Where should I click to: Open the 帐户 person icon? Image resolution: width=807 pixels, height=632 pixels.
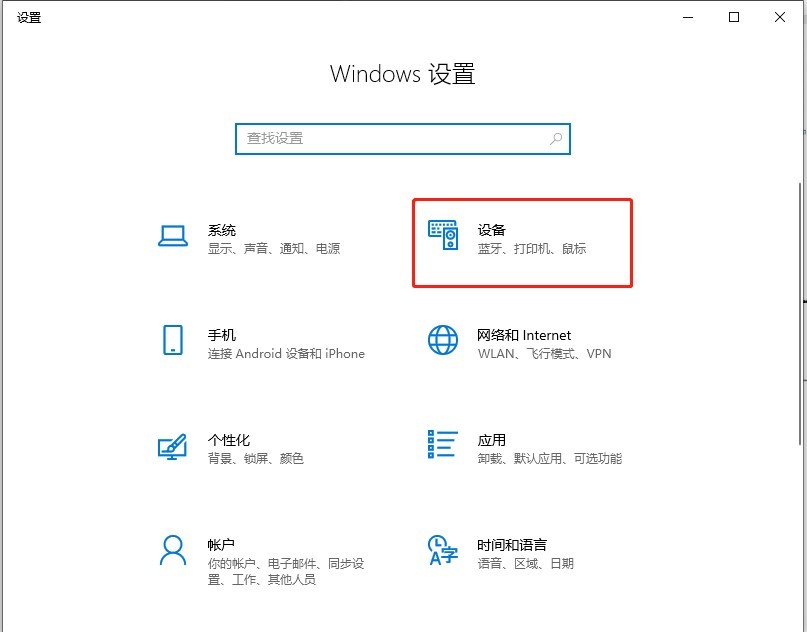tap(172, 550)
